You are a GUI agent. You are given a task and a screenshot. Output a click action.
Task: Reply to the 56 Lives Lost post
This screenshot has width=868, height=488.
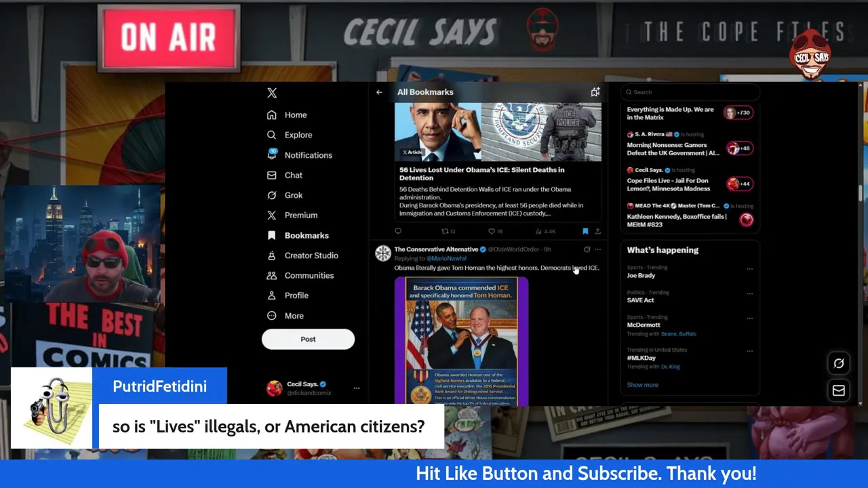coord(398,231)
